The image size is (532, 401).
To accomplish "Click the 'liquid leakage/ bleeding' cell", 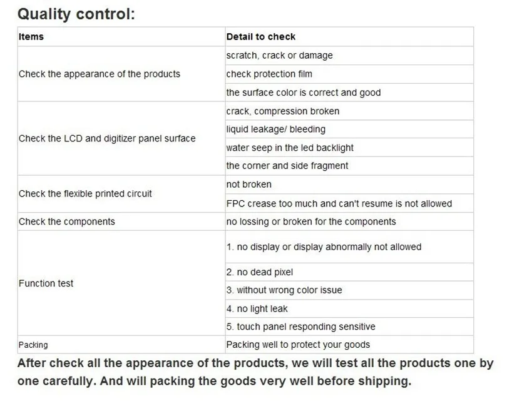I will pos(349,129).
